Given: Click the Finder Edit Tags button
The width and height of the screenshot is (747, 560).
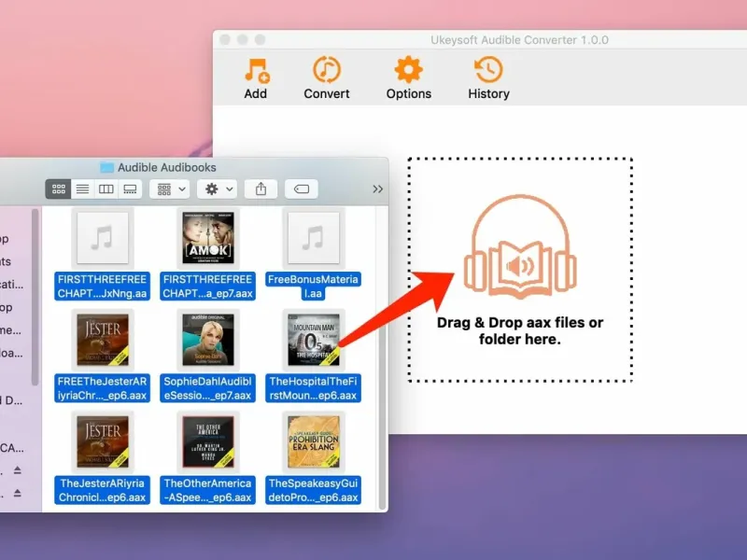Looking at the screenshot, I should 302,189.
